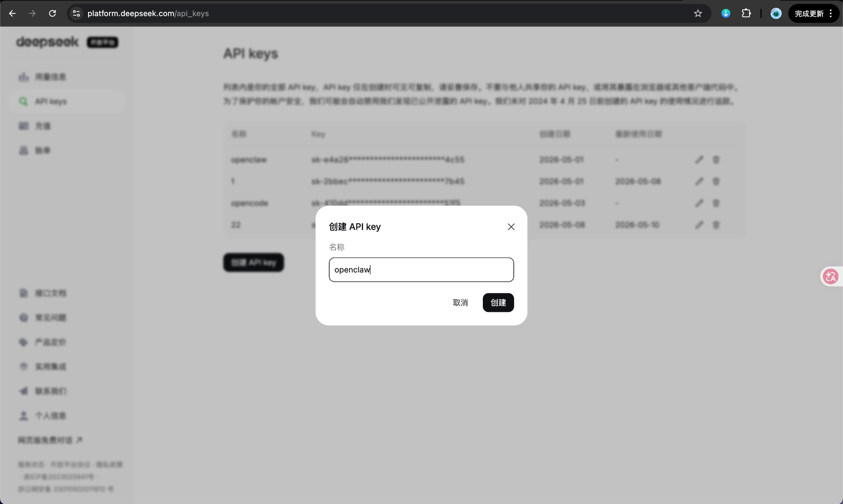Click the deepseek logo in the sidebar

pyautogui.click(x=47, y=42)
